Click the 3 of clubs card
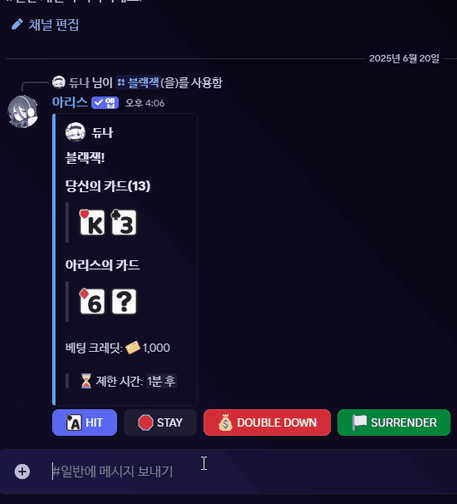 [x=124, y=222]
